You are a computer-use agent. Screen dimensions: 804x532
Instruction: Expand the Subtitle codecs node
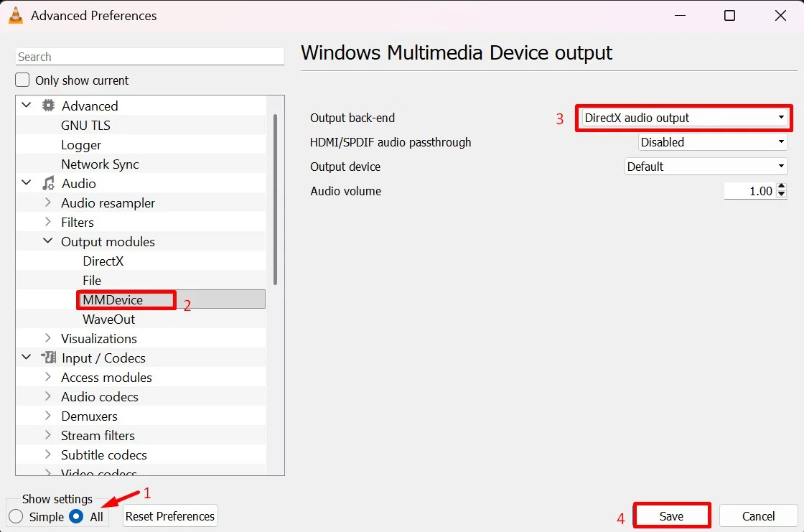click(x=47, y=454)
